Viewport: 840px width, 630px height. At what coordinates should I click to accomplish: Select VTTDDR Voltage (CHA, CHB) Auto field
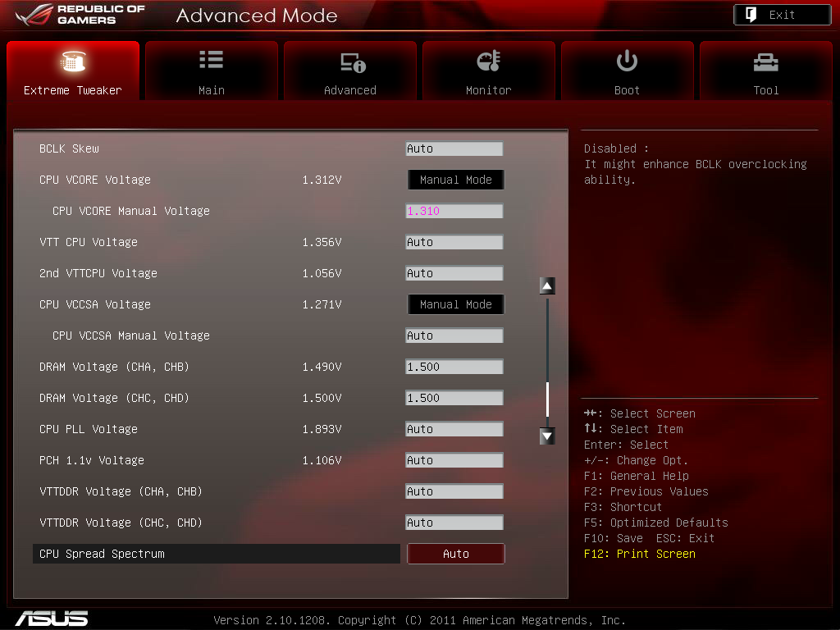(x=454, y=491)
